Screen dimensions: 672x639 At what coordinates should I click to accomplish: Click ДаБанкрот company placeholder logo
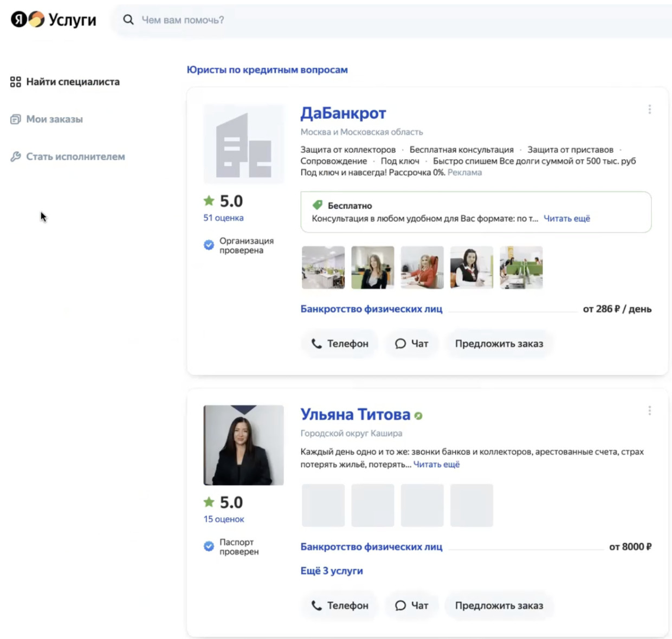click(x=243, y=144)
